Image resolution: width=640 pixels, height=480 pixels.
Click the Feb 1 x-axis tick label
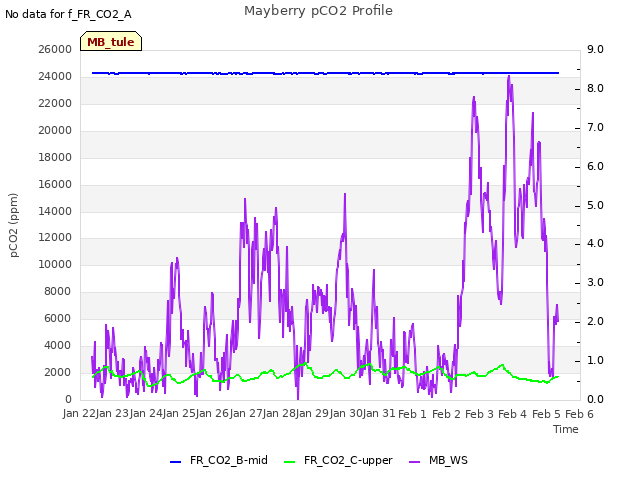coord(412,414)
